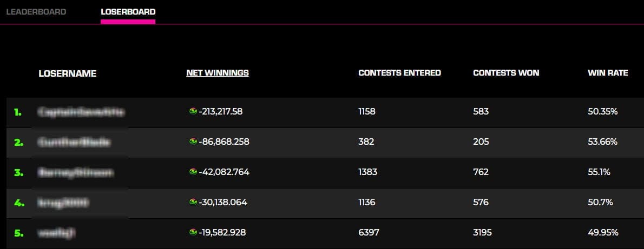The height and width of the screenshot is (249, 644).
Task: Click coin icon beside -30,138.064
Action: (x=193, y=202)
